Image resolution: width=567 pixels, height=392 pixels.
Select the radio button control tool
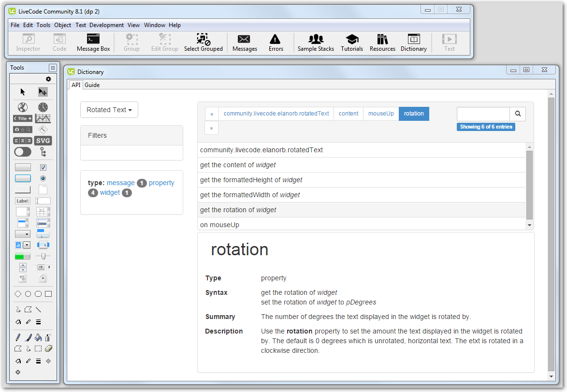click(43, 178)
